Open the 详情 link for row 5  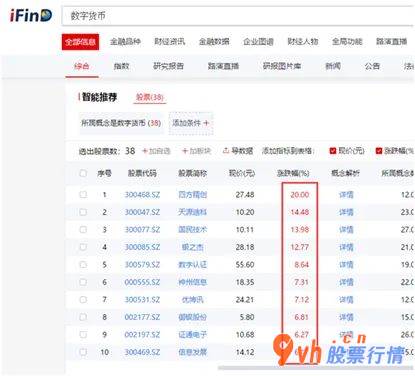pyautogui.click(x=346, y=265)
